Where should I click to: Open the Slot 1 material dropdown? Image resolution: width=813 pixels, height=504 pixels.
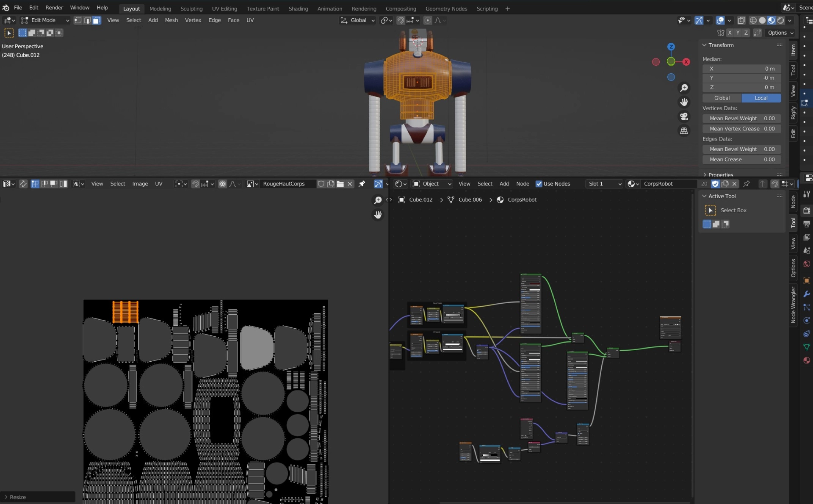pyautogui.click(x=605, y=184)
